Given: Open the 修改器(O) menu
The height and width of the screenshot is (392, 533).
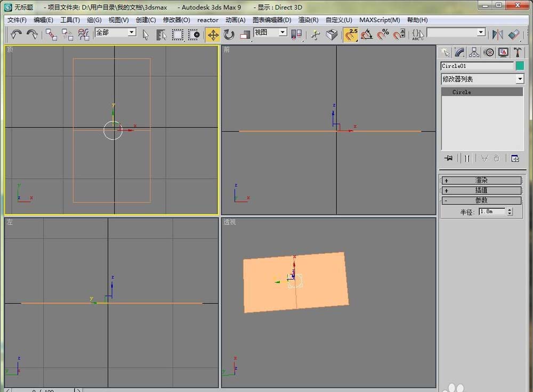Looking at the screenshot, I should pos(176,20).
